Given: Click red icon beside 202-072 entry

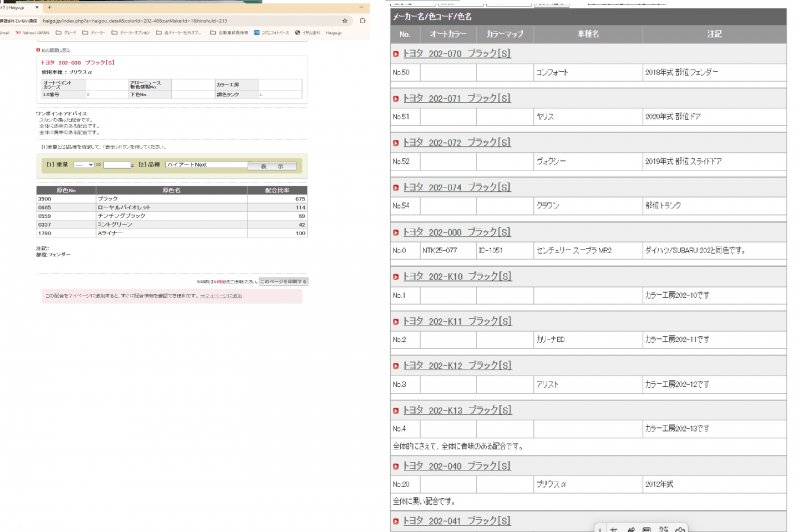Looking at the screenshot, I should click(x=395, y=143).
